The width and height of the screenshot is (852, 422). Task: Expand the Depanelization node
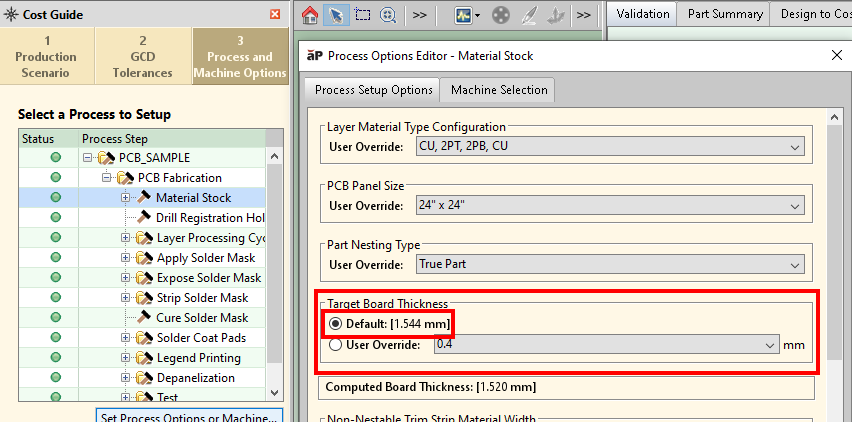(x=126, y=378)
